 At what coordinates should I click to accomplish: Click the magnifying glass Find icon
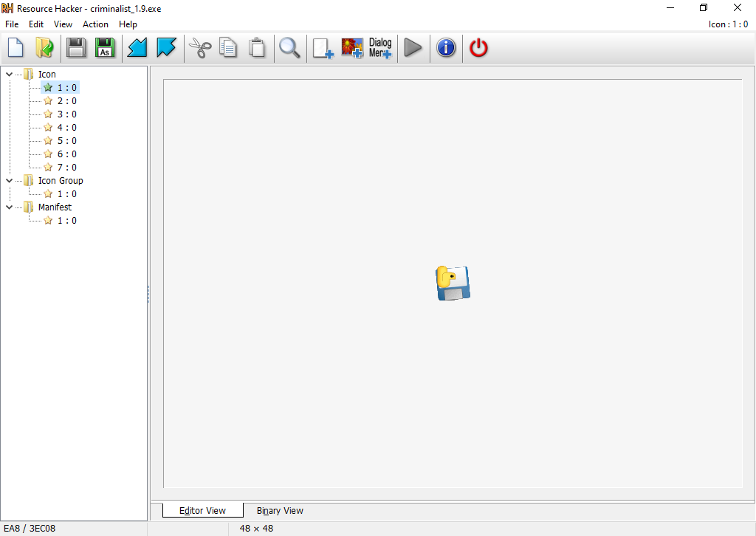tap(289, 49)
